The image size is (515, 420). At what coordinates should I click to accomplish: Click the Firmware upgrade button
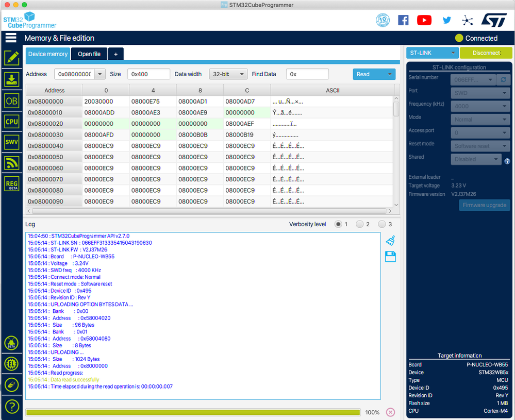(x=484, y=205)
